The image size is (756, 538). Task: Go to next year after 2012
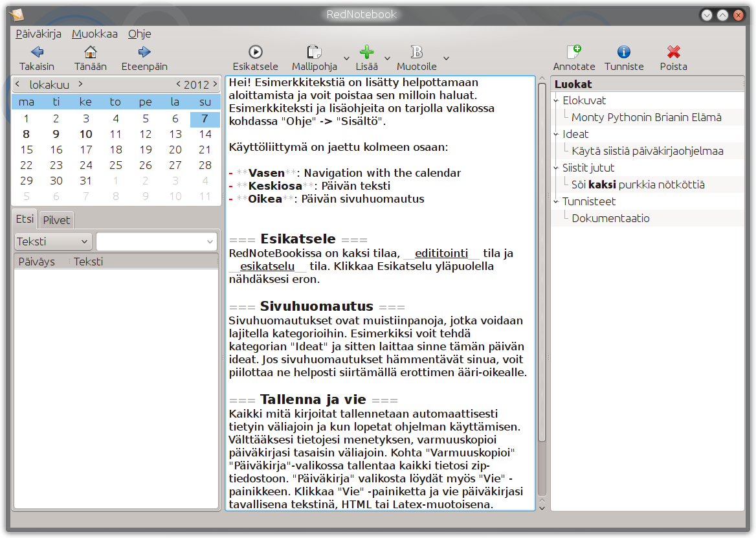tap(215, 84)
